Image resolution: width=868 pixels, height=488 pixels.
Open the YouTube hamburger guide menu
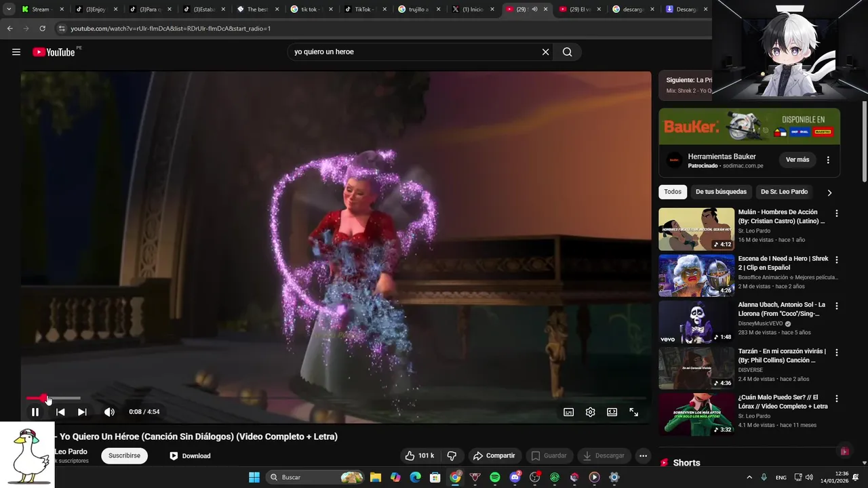16,52
